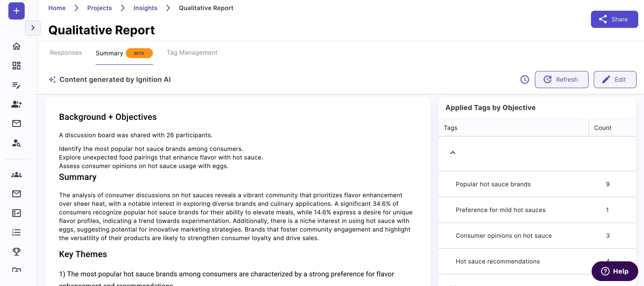Click the "Qualitative Report" page title
The image size is (644, 286).
102,30
